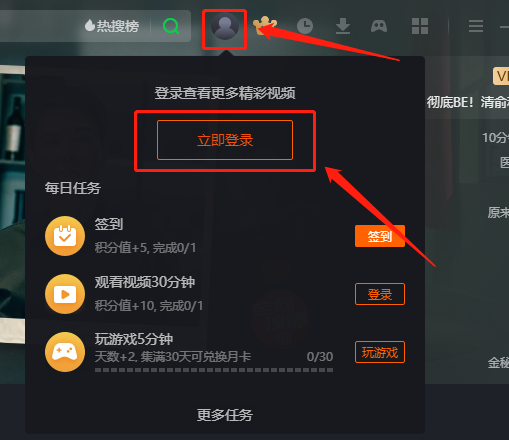Click the 玩游戏 button
509x440 pixels.
click(x=380, y=352)
